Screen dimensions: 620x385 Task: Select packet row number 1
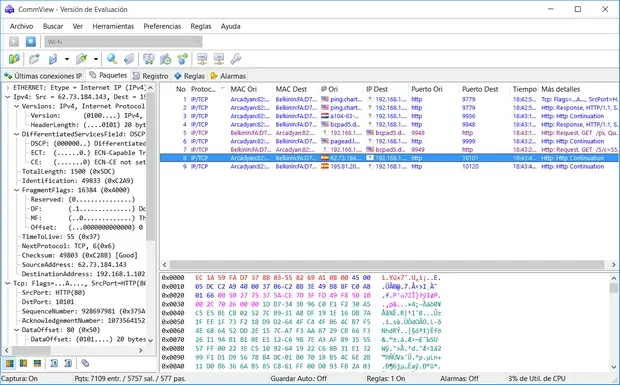tap(389, 99)
